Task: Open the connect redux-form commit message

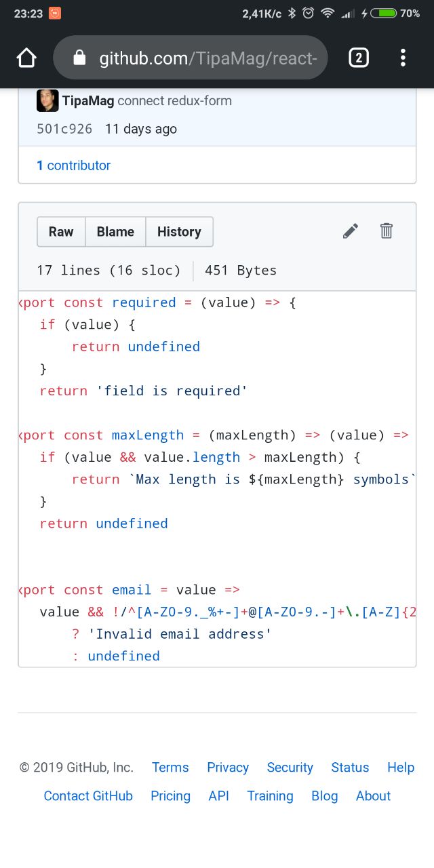Action: [174, 101]
